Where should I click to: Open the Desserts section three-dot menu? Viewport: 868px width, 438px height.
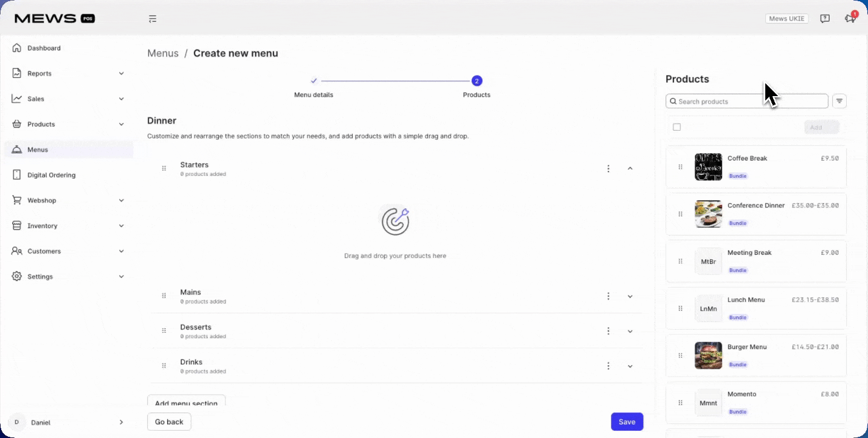coord(608,331)
